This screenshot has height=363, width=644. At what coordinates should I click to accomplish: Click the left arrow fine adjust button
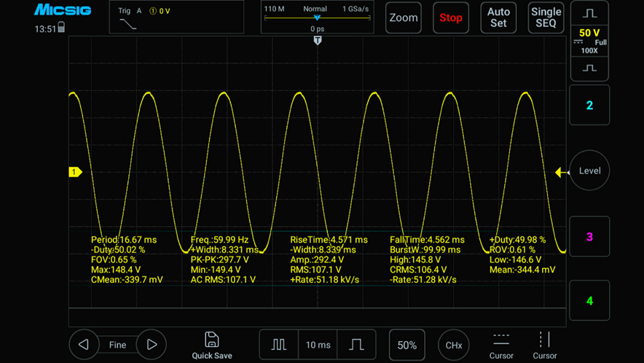[x=84, y=345]
